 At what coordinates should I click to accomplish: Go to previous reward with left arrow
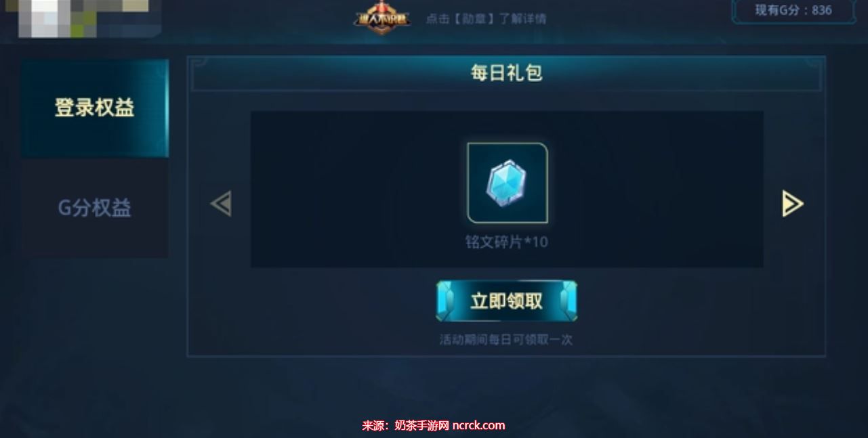click(x=222, y=203)
